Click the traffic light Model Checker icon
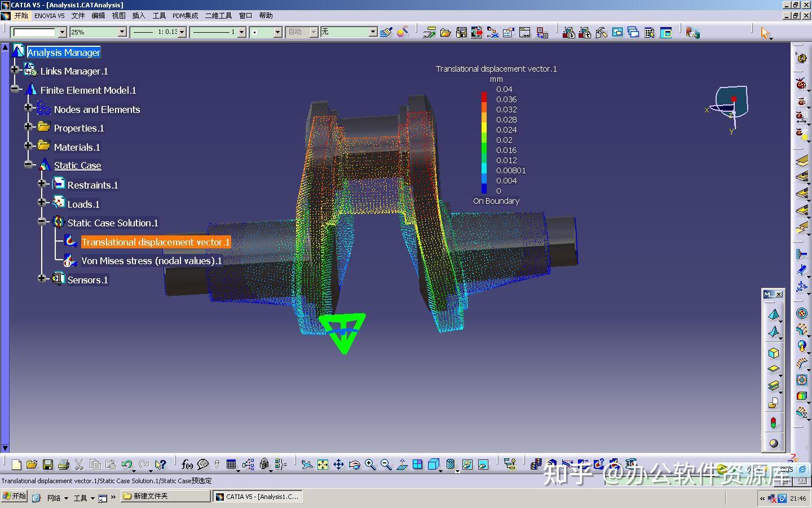The width and height of the screenshot is (812, 508). 774,423
